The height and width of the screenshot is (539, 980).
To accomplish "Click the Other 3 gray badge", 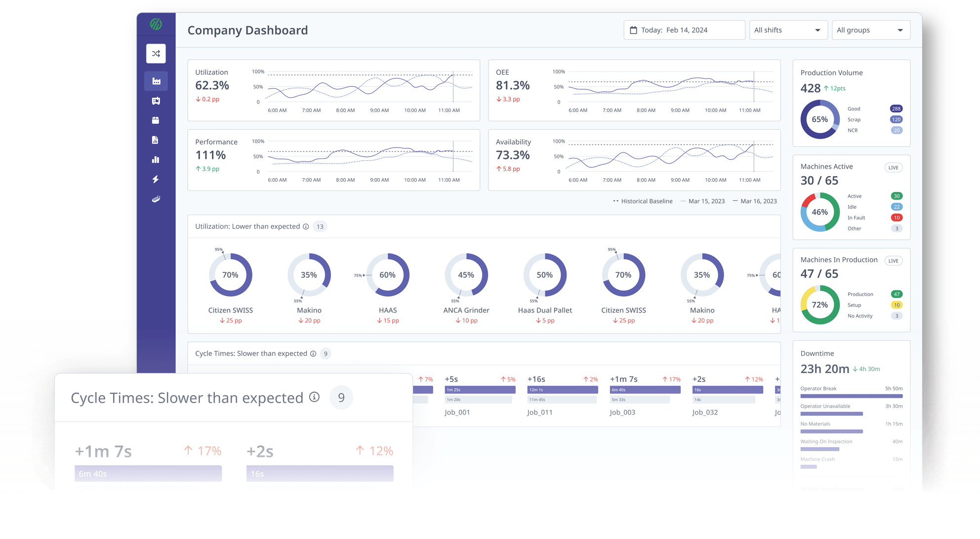I will point(896,229).
